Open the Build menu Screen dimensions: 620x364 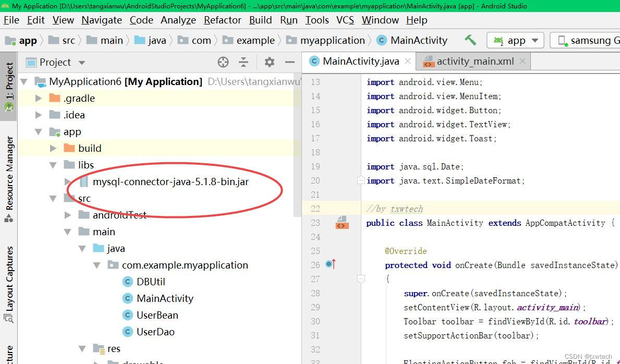pyautogui.click(x=261, y=20)
